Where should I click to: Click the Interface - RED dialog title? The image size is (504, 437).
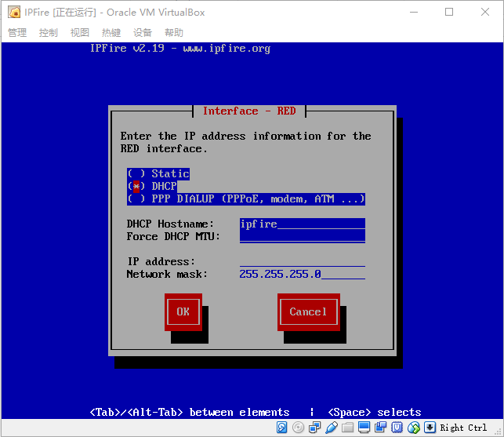click(x=249, y=111)
